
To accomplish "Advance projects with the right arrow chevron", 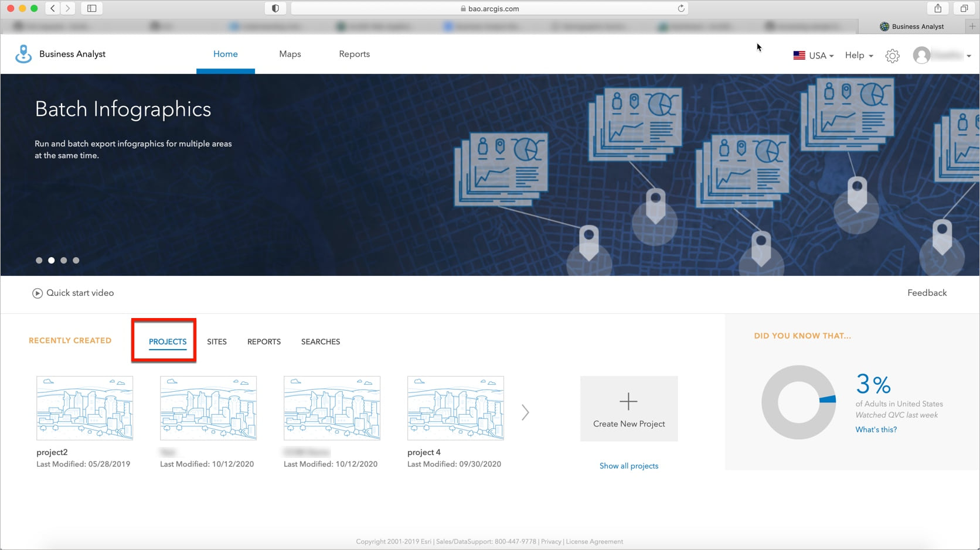I will pyautogui.click(x=525, y=412).
